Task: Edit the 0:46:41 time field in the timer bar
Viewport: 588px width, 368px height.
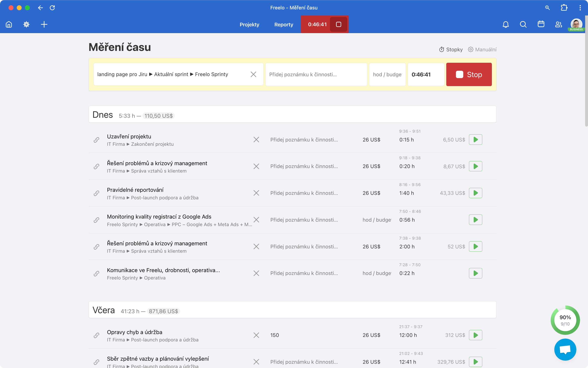Action: (x=426, y=74)
